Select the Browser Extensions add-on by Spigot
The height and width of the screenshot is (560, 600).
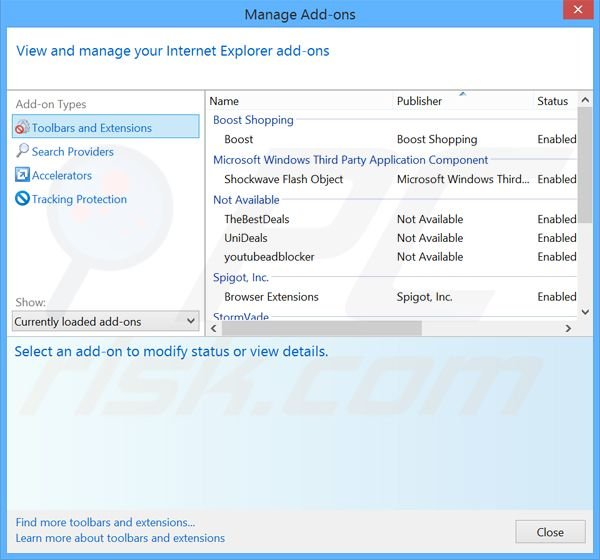coord(393,297)
